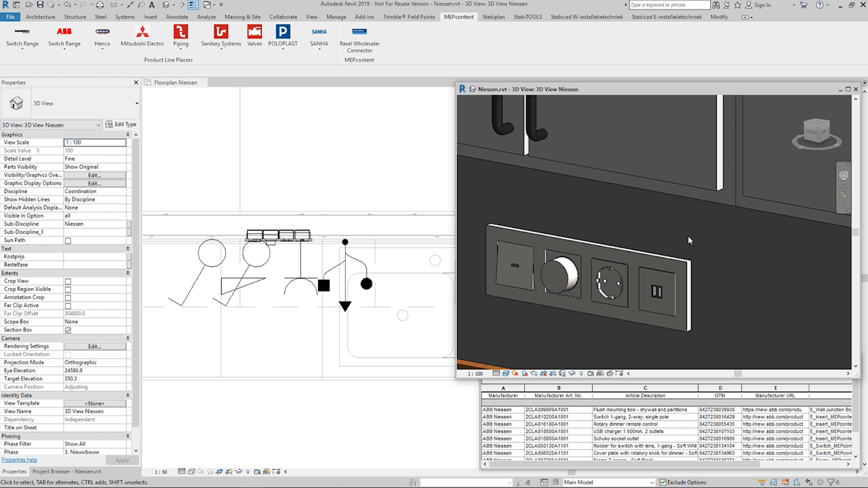Screen dimensions: 868x488
Task: Open the POLOPLAST product line placer
Action: [x=283, y=36]
